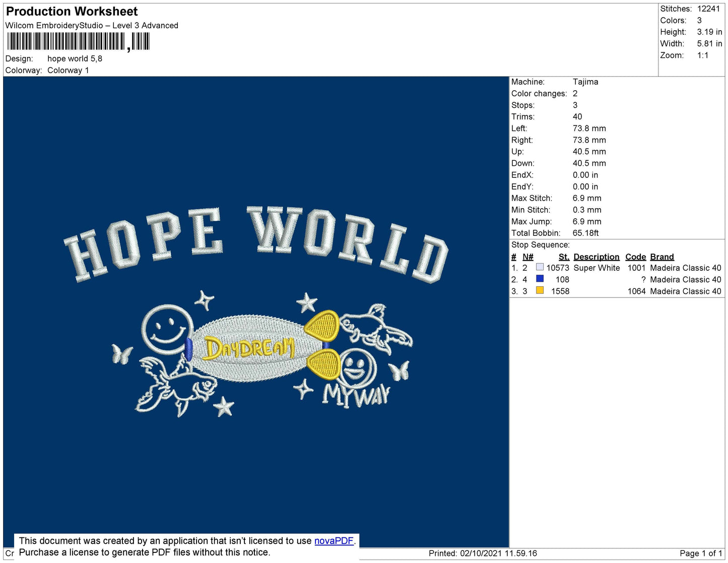Open the novaPDF hyperlink
Screen dimensions: 728x563
pyautogui.click(x=334, y=541)
